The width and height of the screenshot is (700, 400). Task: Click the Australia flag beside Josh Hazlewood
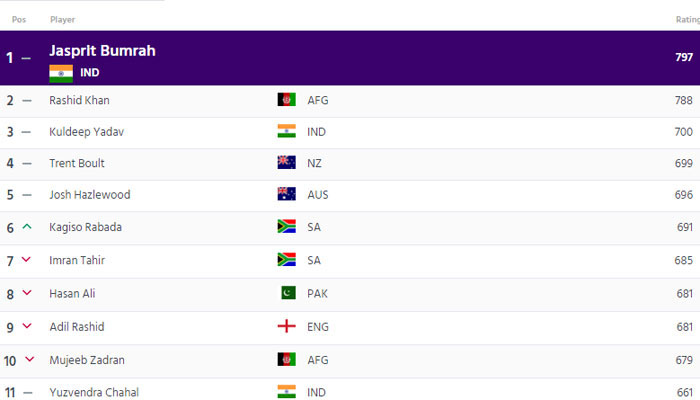pyautogui.click(x=286, y=195)
